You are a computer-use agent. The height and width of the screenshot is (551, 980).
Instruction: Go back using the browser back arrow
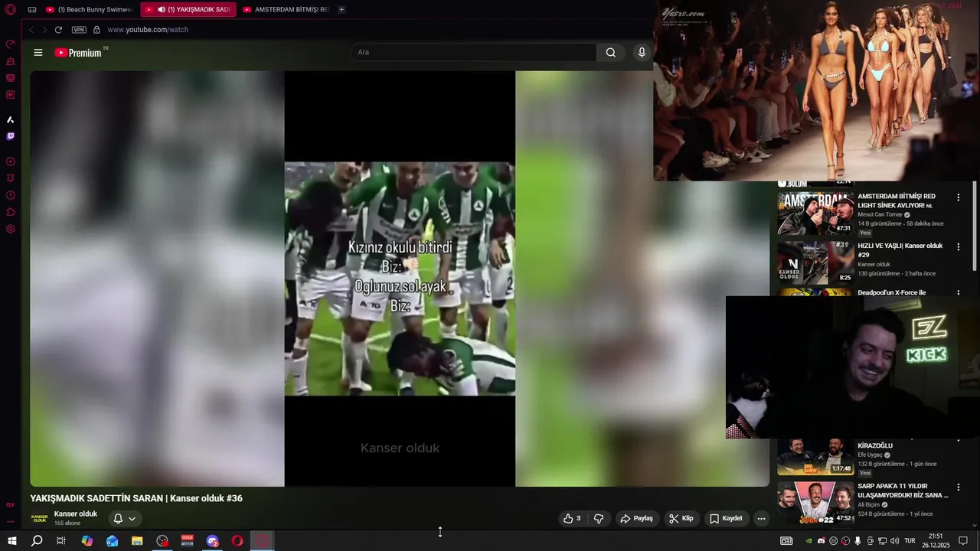[x=31, y=30]
